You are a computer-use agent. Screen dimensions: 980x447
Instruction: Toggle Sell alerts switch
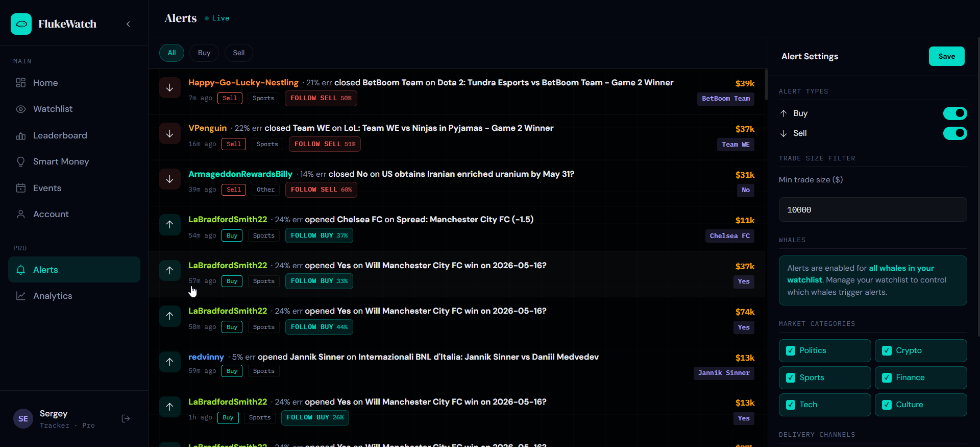point(955,133)
